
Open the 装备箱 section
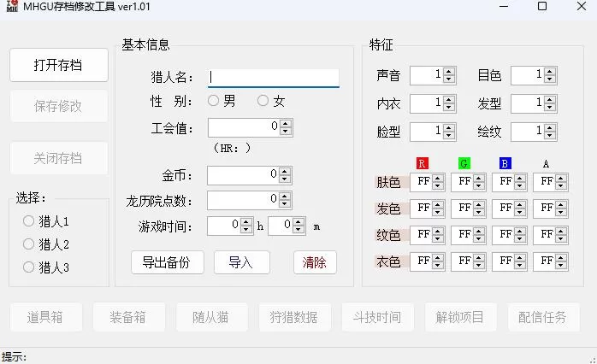(129, 317)
